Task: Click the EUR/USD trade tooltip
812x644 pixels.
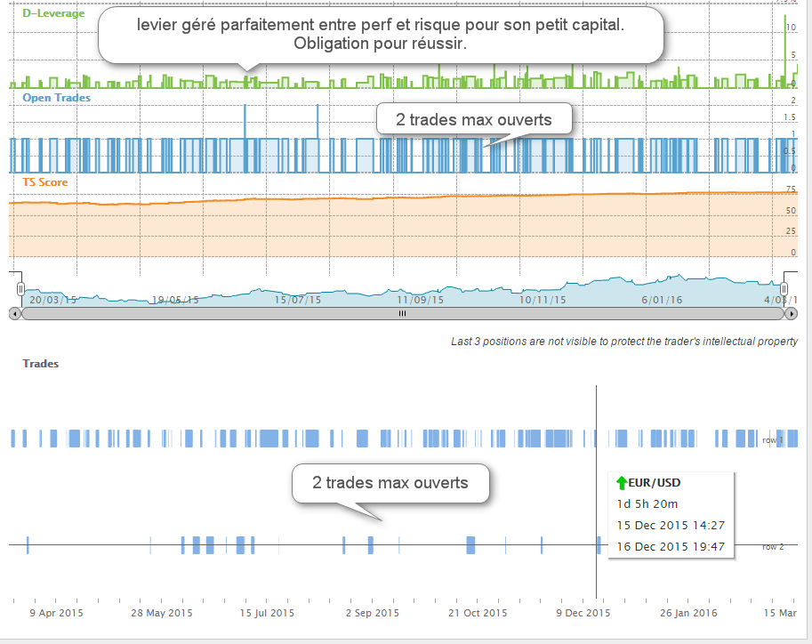Action: click(670, 514)
